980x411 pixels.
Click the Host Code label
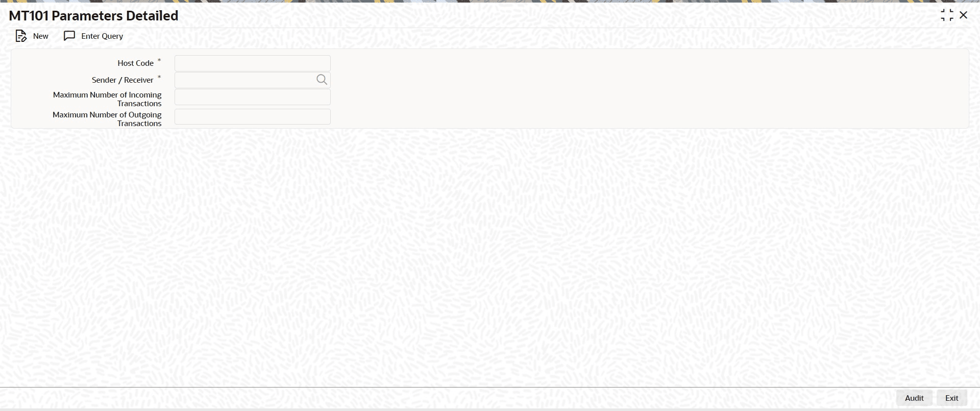click(136, 63)
